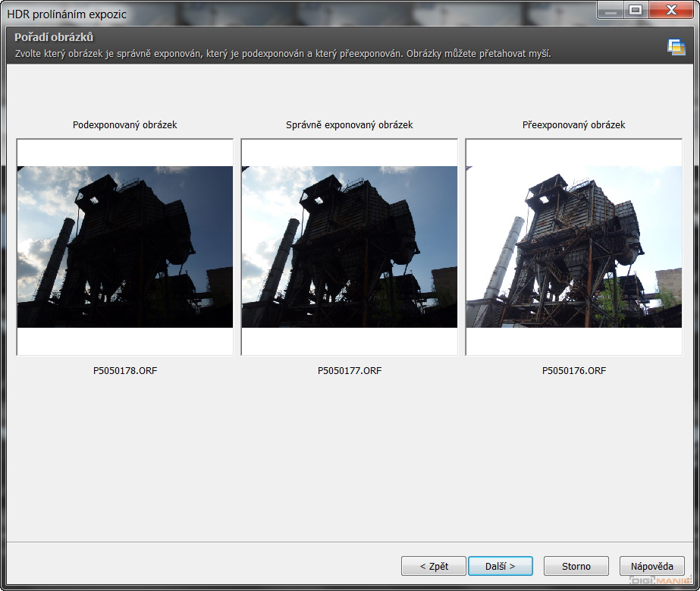Maximize the HDR dialog window
This screenshot has width=700, height=591.
point(635,11)
